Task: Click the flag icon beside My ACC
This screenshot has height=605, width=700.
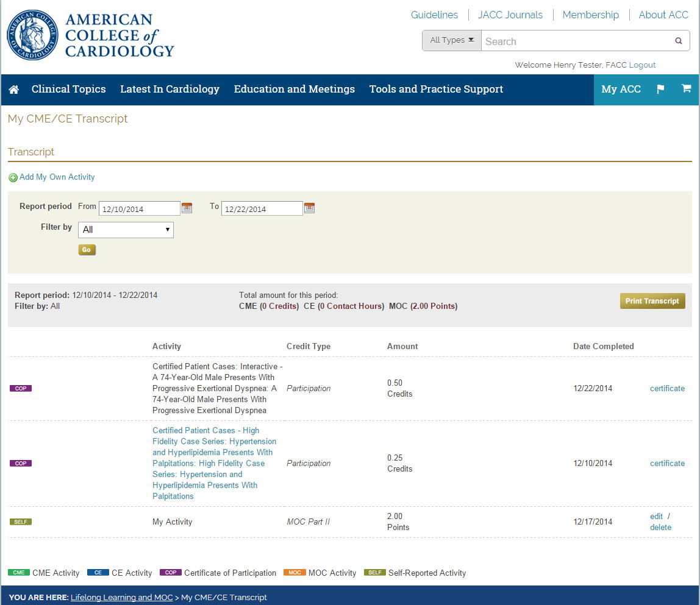Action: coord(660,90)
